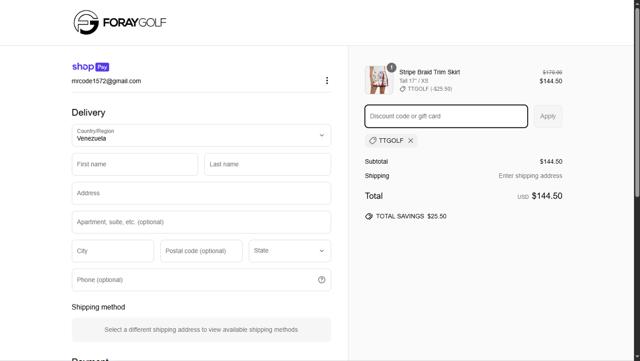Screen dimensions: 640x361
Task: Click the TOTAL SAVINGS $25.50 text
Action: [x=411, y=216]
